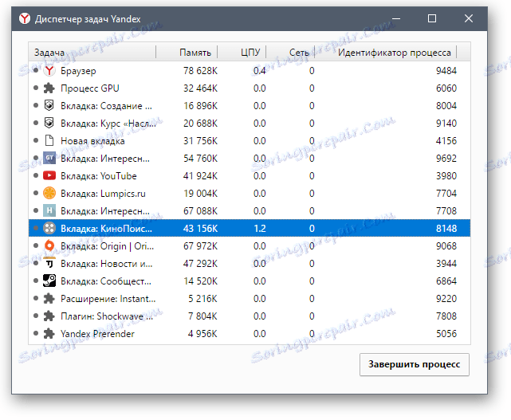The image size is (511, 420).
Task: Click the process ID 7808
Action: click(446, 316)
